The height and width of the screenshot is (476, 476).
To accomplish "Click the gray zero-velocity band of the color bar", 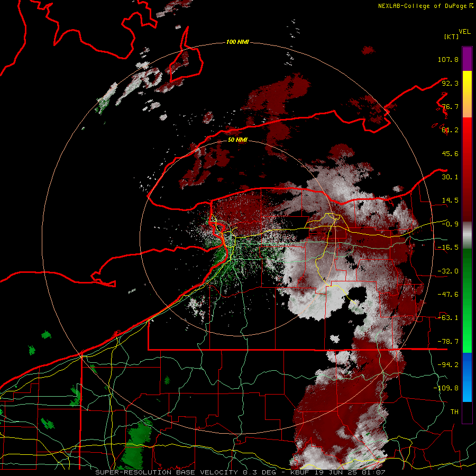I will point(467,235).
